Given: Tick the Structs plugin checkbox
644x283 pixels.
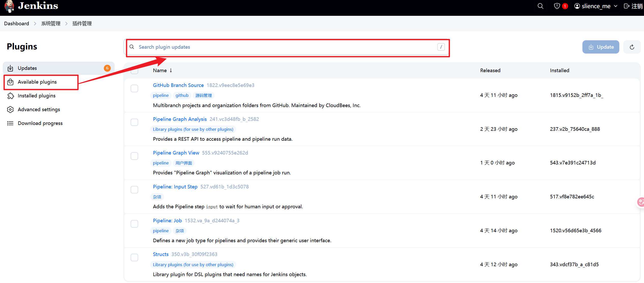Looking at the screenshot, I should click(134, 257).
